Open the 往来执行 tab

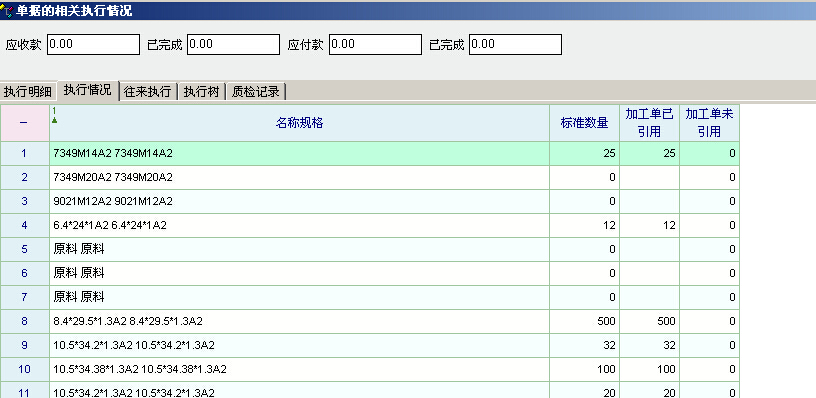click(x=148, y=92)
